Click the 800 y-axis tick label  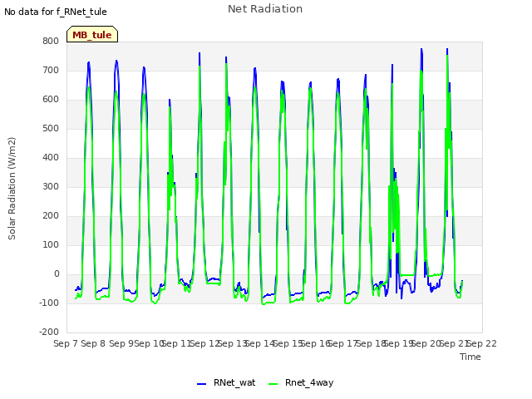pyautogui.click(x=51, y=41)
